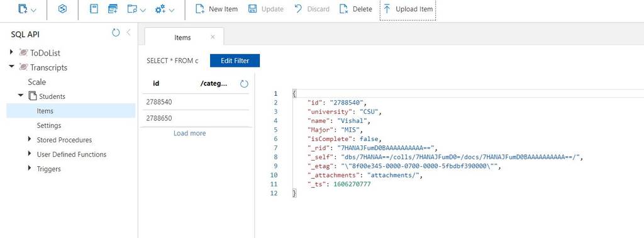Click the "name": "Vishal" line in editor
This screenshot has height=238, width=644.
(x=339, y=120)
